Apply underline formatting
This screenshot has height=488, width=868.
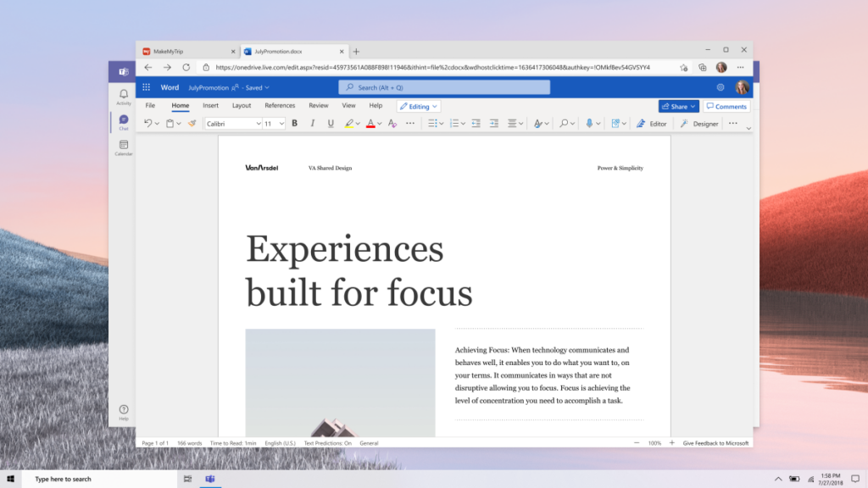point(331,123)
